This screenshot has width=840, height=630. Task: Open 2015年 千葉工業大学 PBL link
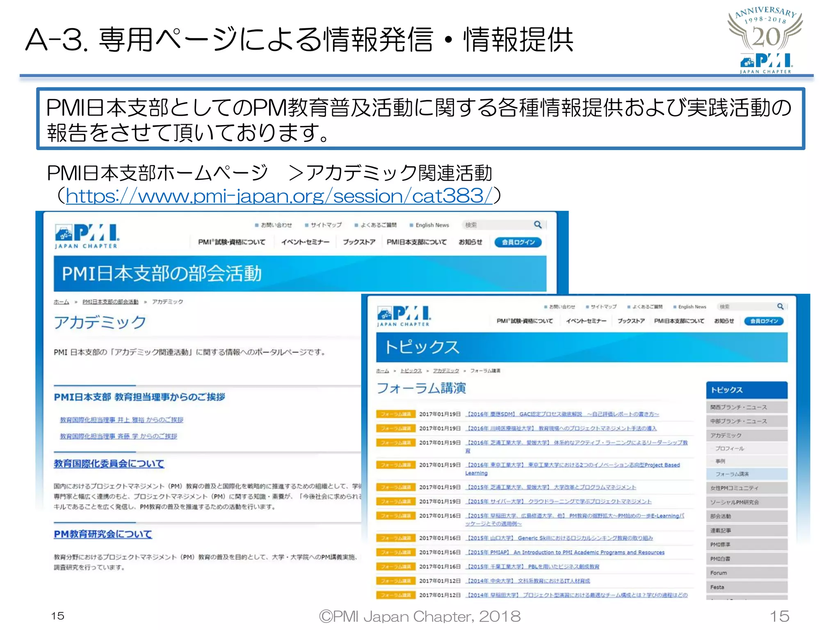point(533,566)
